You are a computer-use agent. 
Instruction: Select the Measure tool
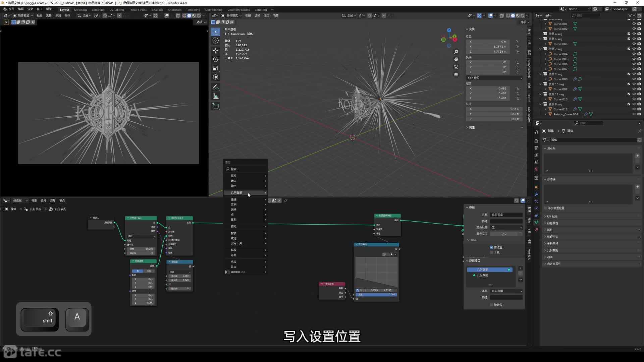[216, 96]
